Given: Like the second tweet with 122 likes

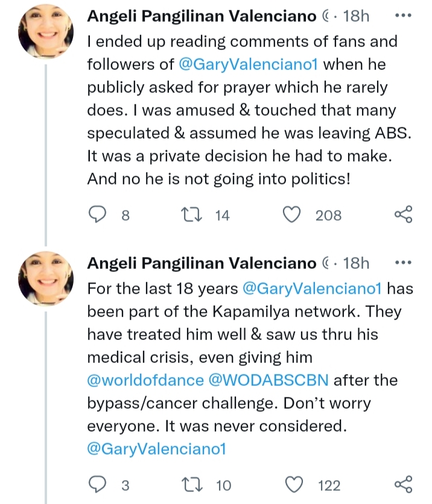Looking at the screenshot, I should click(293, 485).
